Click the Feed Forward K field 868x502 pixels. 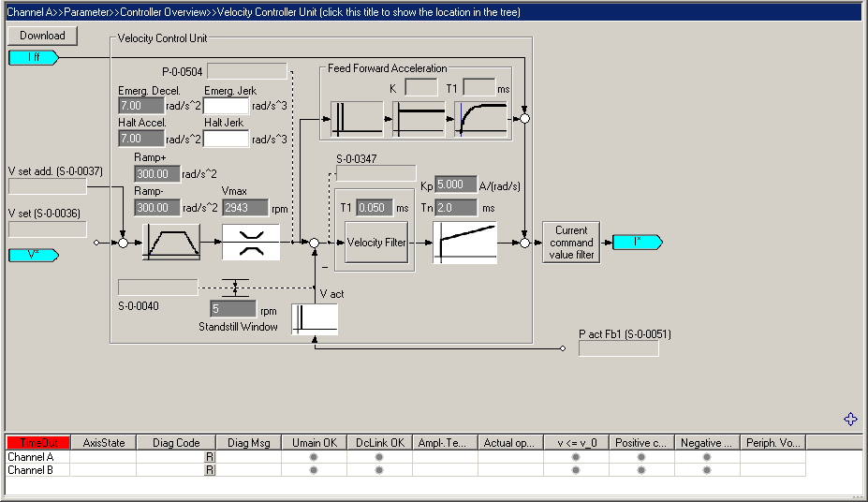[421, 87]
